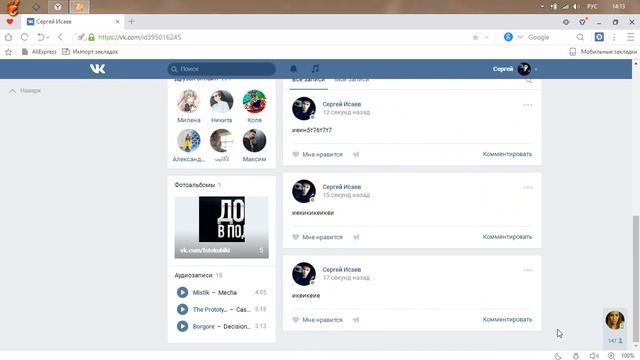
Task: Bookmark page with the star icon
Action: 475,37
